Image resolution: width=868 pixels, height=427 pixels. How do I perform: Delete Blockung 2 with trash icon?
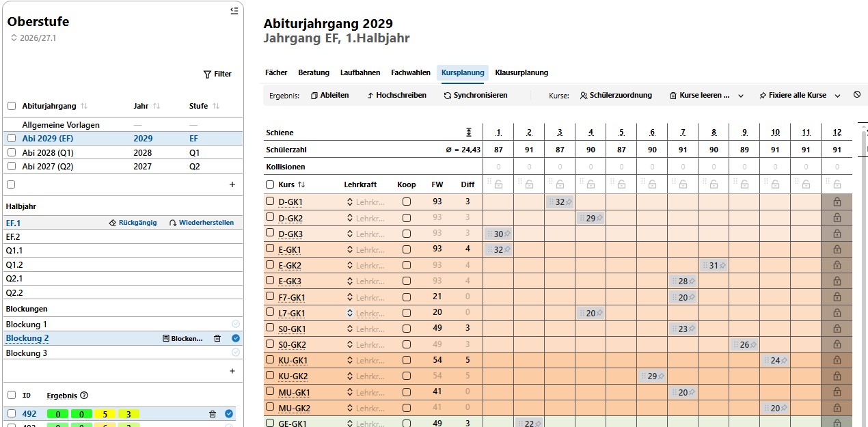point(217,338)
